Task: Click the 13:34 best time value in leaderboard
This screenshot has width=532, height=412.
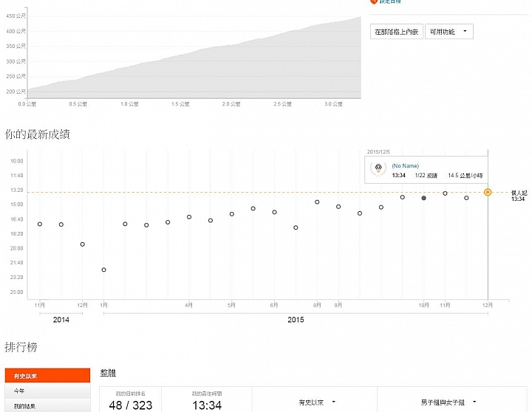Action: point(207,405)
